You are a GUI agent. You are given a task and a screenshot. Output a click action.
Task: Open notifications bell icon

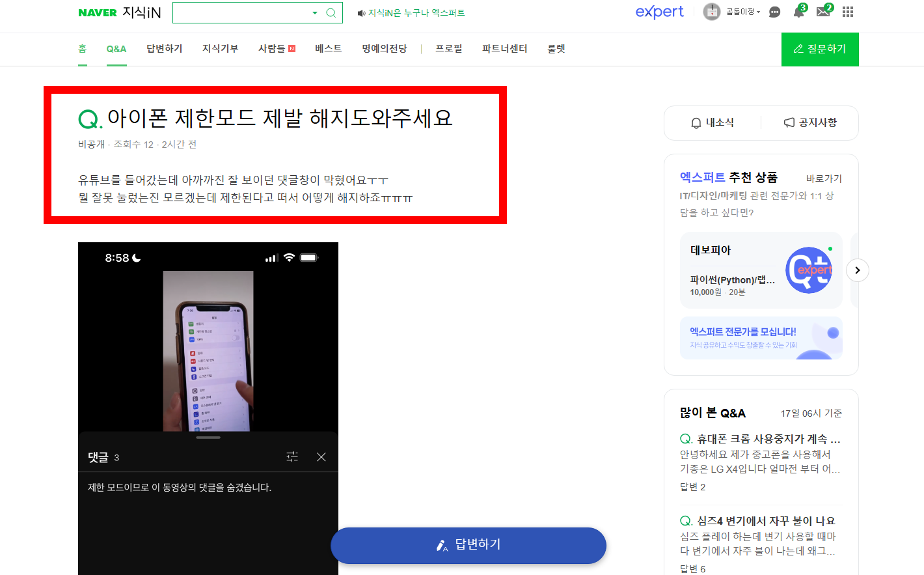(x=799, y=12)
